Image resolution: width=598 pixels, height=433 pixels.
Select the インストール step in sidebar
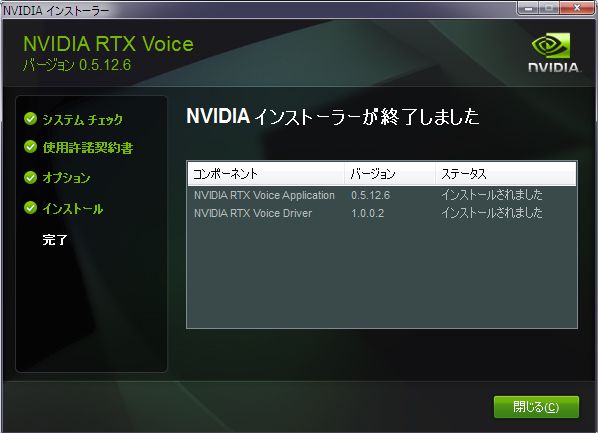tap(73, 209)
